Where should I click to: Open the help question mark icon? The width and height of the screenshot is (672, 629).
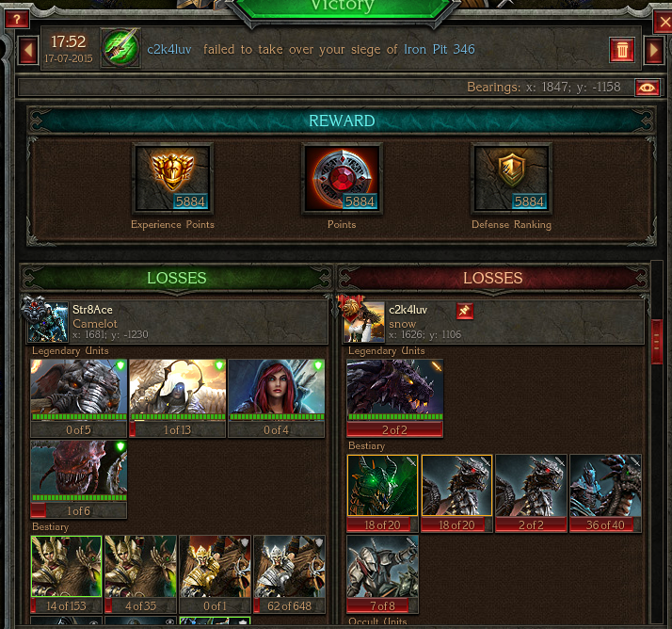17,19
